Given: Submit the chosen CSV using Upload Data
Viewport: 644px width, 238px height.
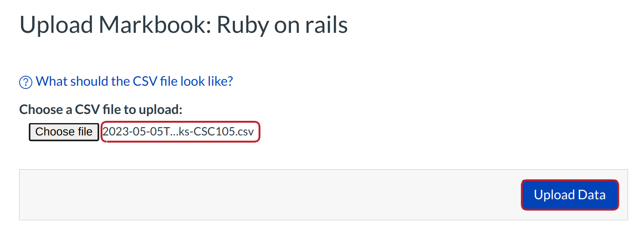Looking at the screenshot, I should pyautogui.click(x=569, y=195).
